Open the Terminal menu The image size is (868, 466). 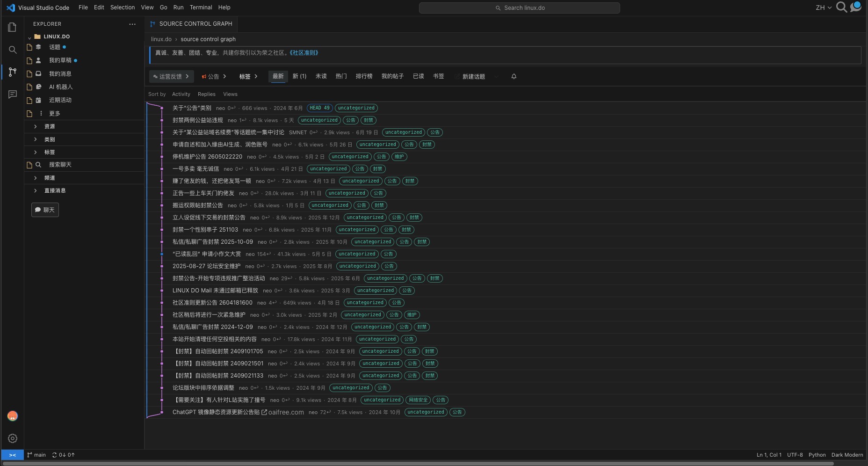coord(201,7)
